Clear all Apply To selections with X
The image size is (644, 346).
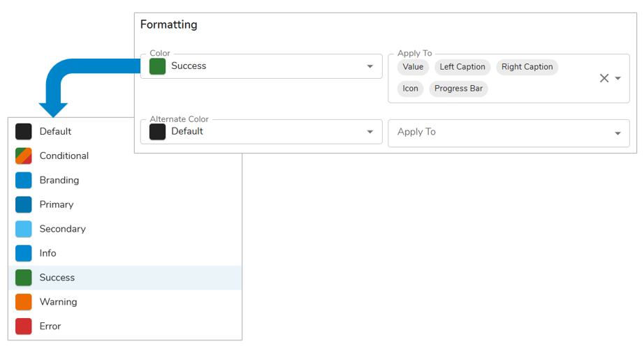[604, 78]
